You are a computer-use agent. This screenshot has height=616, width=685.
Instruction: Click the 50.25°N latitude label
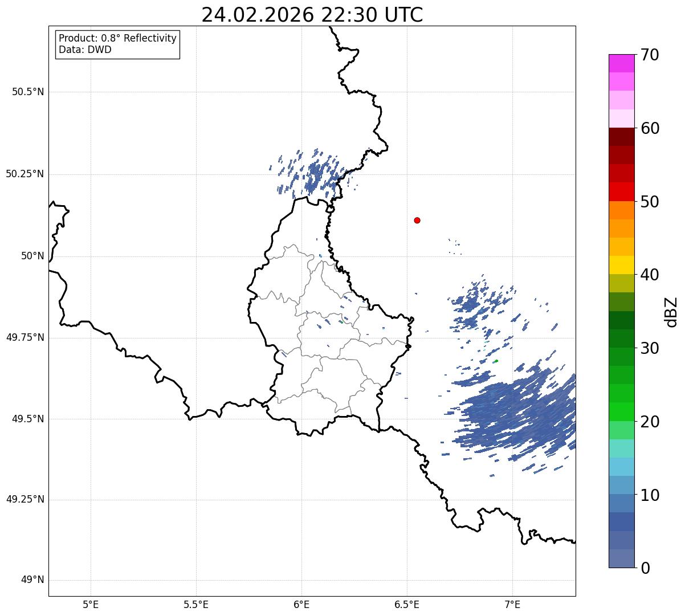tap(25, 174)
